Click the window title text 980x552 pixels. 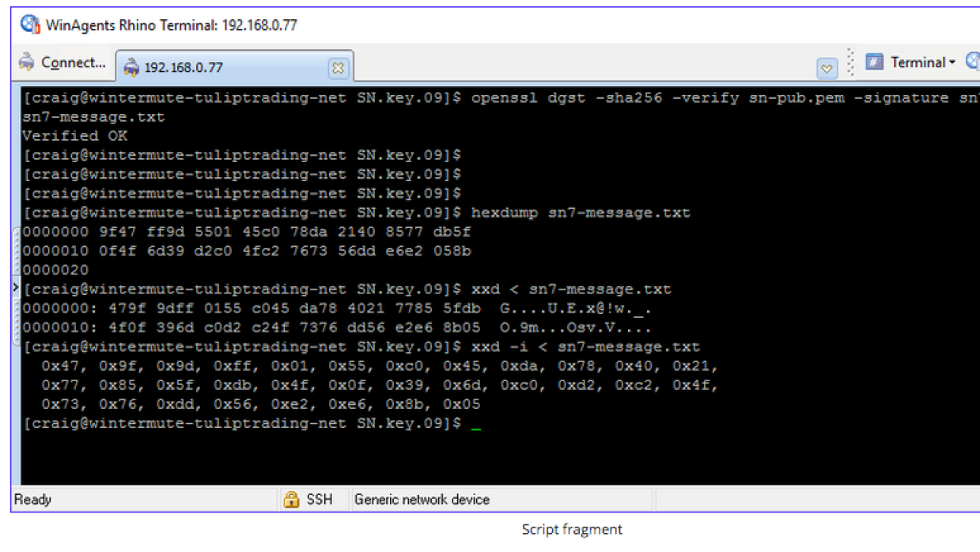point(171,25)
